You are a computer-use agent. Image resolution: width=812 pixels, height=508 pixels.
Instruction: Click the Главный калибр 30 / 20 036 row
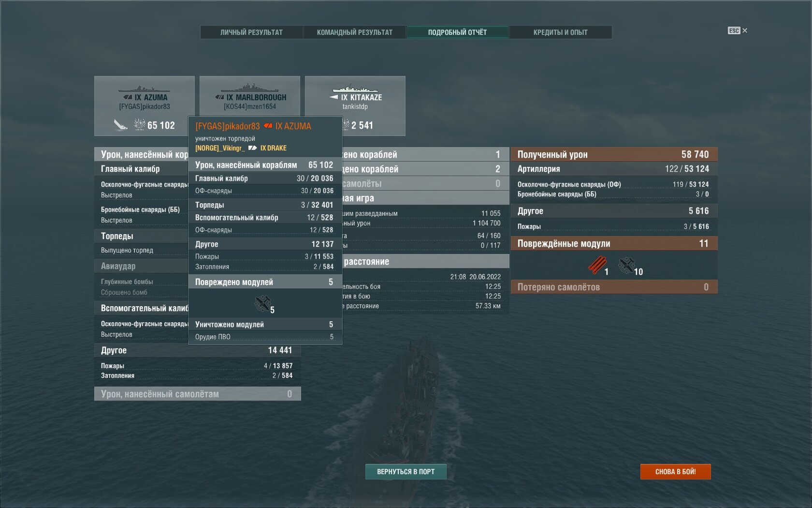(x=265, y=178)
